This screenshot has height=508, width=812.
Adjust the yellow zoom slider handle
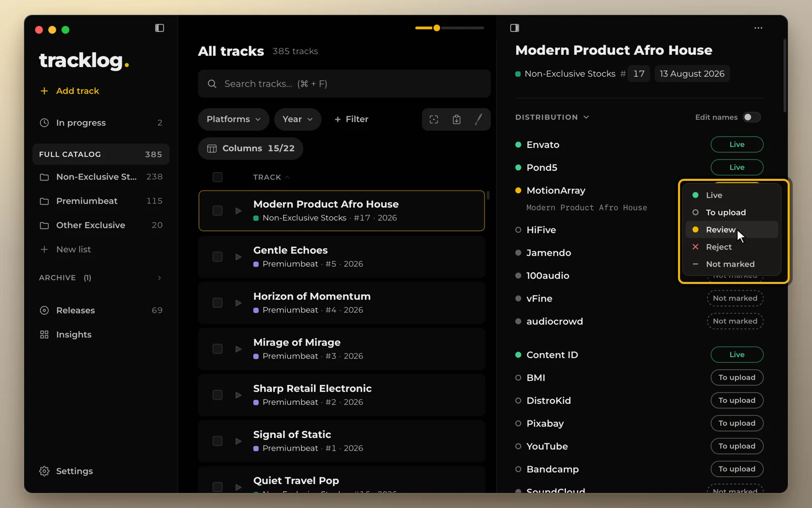[x=436, y=28]
